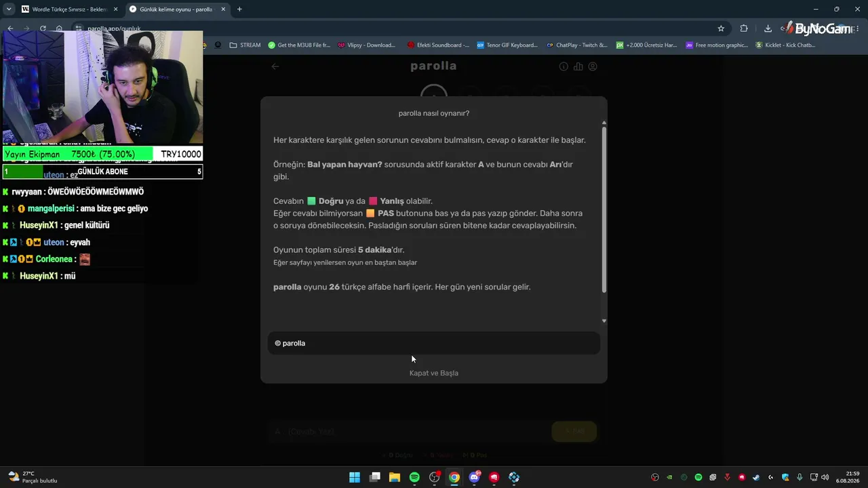Open the Kicklet - Kick Chatb bookmark
The height and width of the screenshot is (488, 868).
tap(785, 45)
